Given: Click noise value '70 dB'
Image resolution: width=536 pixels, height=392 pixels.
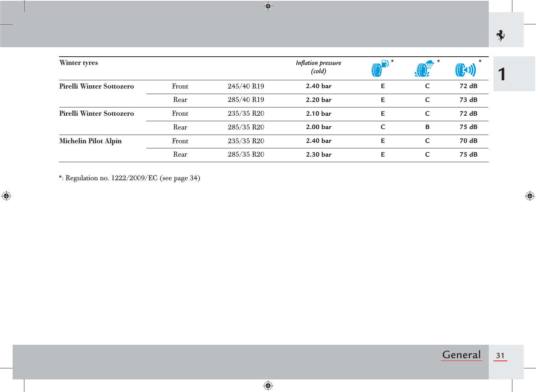Looking at the screenshot, I should tap(468, 141).
